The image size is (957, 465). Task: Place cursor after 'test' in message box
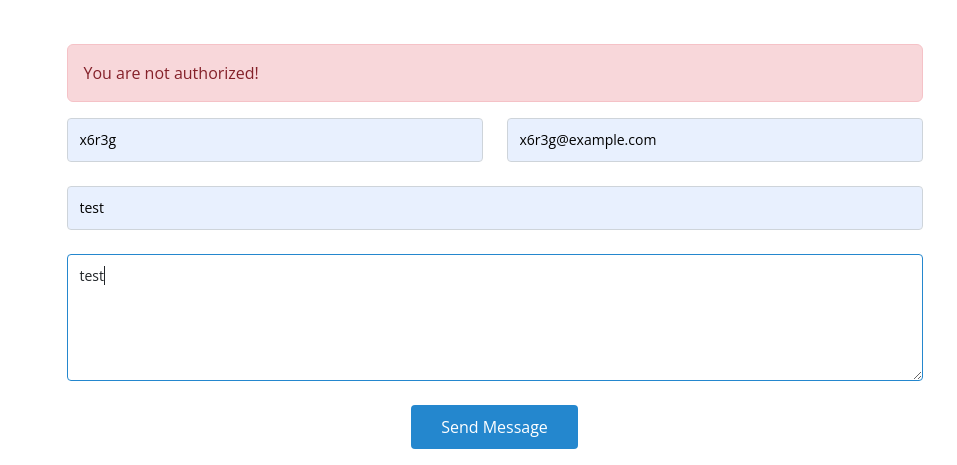click(105, 276)
